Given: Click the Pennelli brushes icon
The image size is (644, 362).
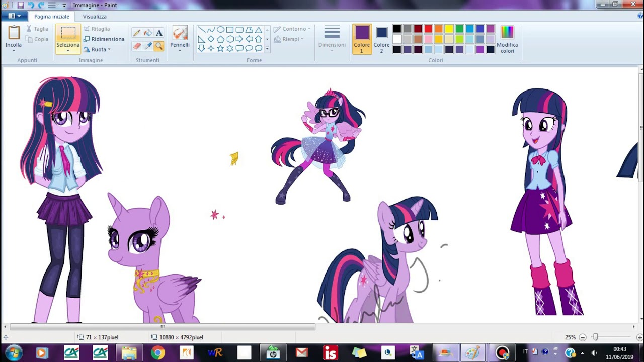Looking at the screenshot, I should point(180,33).
